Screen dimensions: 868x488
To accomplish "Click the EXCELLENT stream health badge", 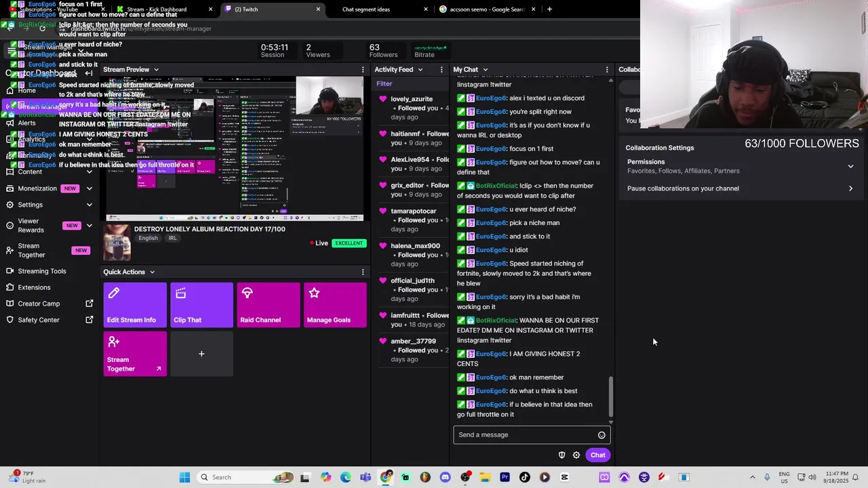I will pyautogui.click(x=349, y=243).
